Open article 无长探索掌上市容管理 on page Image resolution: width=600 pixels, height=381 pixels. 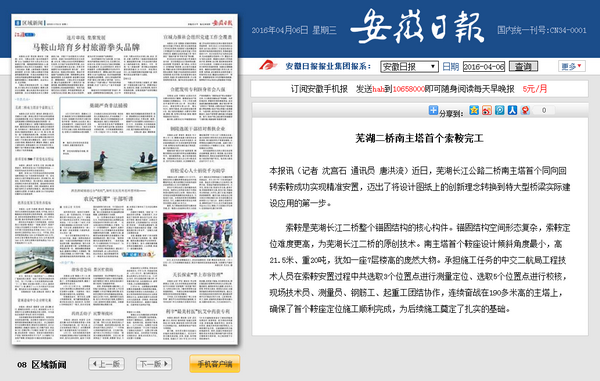(x=197, y=275)
